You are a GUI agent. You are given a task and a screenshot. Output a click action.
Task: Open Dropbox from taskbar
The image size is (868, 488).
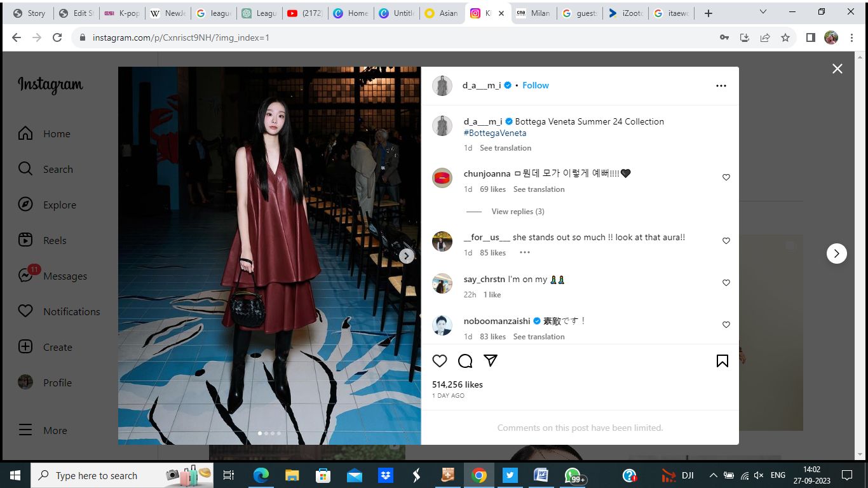coord(385,475)
